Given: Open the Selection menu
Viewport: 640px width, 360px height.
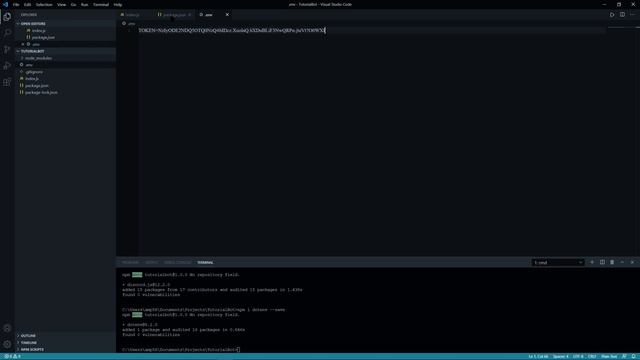Looking at the screenshot, I should pos(44,4).
